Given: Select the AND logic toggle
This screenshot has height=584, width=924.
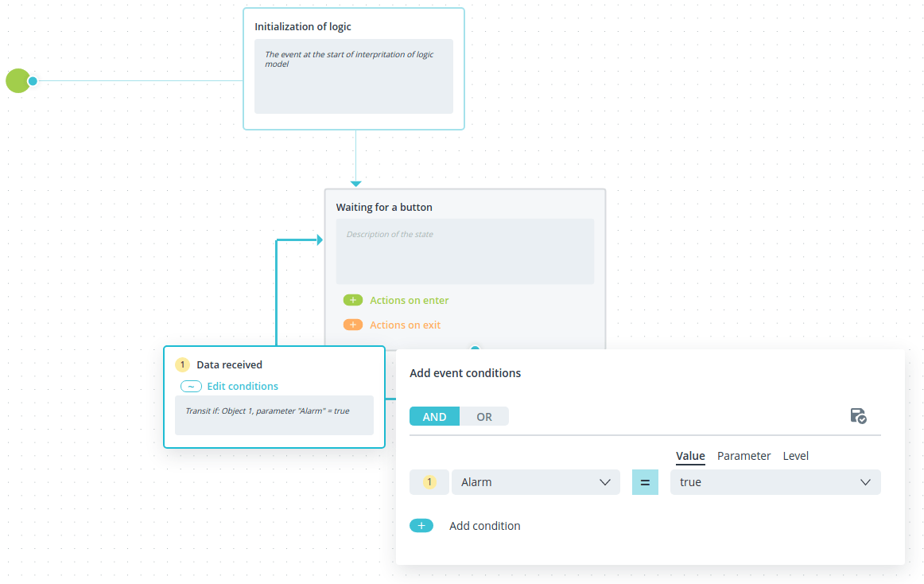Looking at the screenshot, I should (x=434, y=416).
